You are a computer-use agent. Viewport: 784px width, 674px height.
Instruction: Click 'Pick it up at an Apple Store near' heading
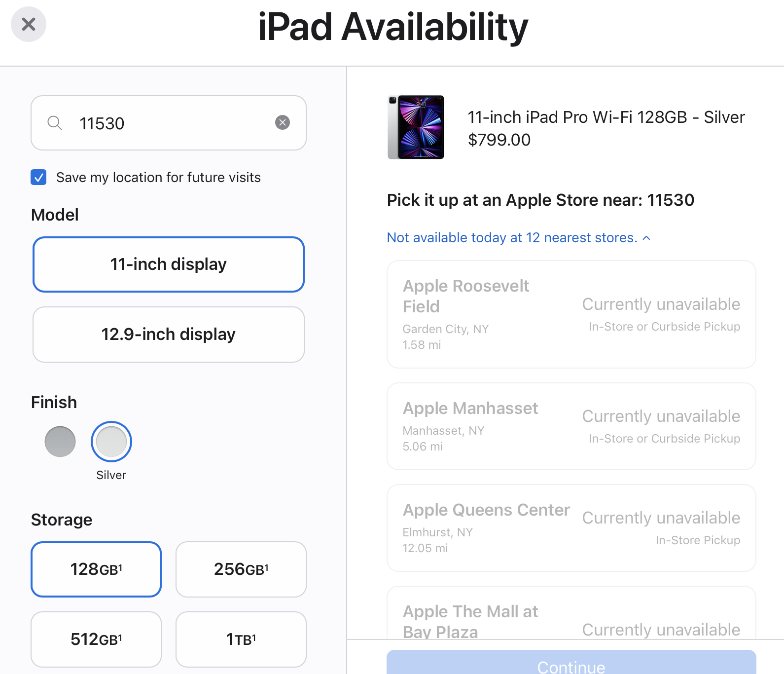click(x=540, y=200)
